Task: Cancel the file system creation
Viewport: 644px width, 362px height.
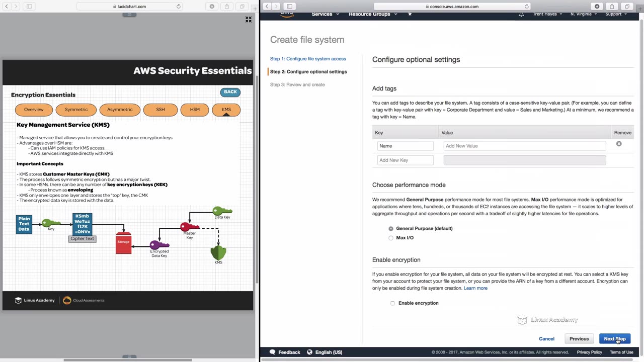Action: click(546, 339)
